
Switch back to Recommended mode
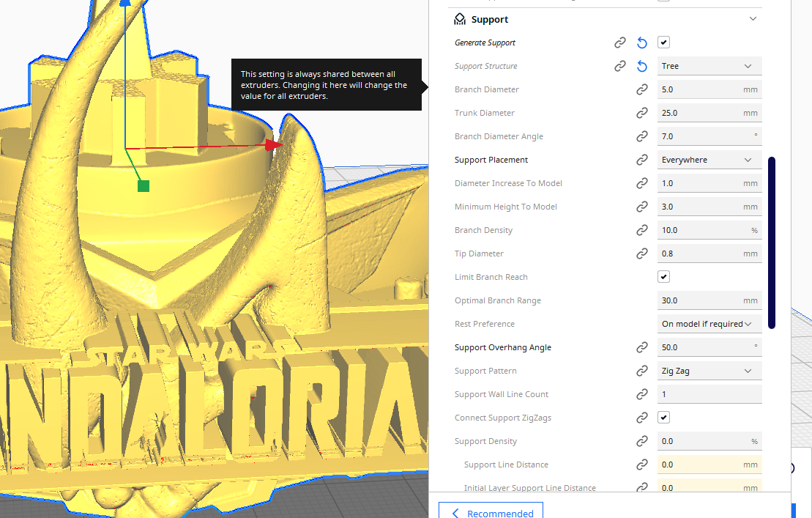(490, 512)
